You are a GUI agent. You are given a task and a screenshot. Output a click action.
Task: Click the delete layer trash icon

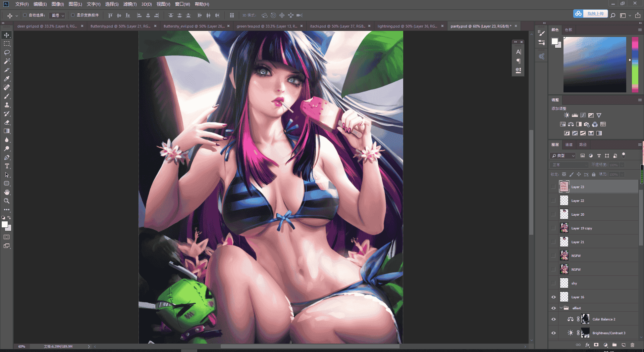click(x=632, y=345)
